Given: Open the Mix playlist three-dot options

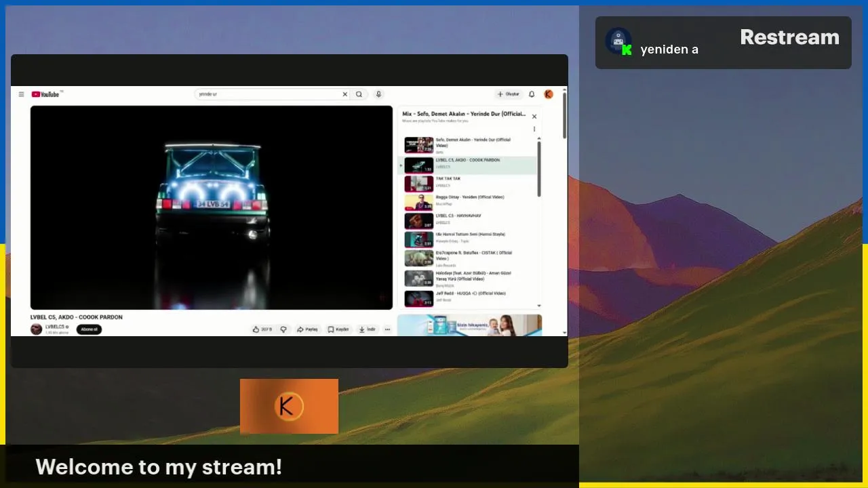Looking at the screenshot, I should coord(534,129).
